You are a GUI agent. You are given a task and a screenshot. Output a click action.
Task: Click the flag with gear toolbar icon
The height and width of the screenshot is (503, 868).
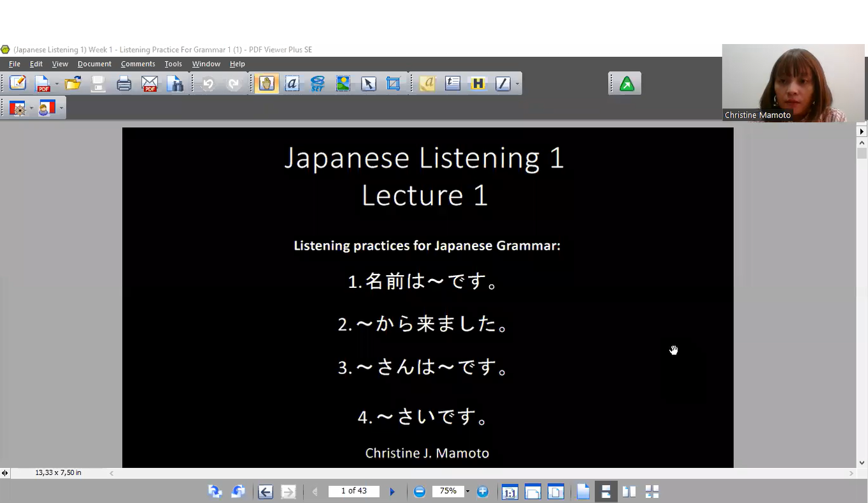[x=17, y=108]
